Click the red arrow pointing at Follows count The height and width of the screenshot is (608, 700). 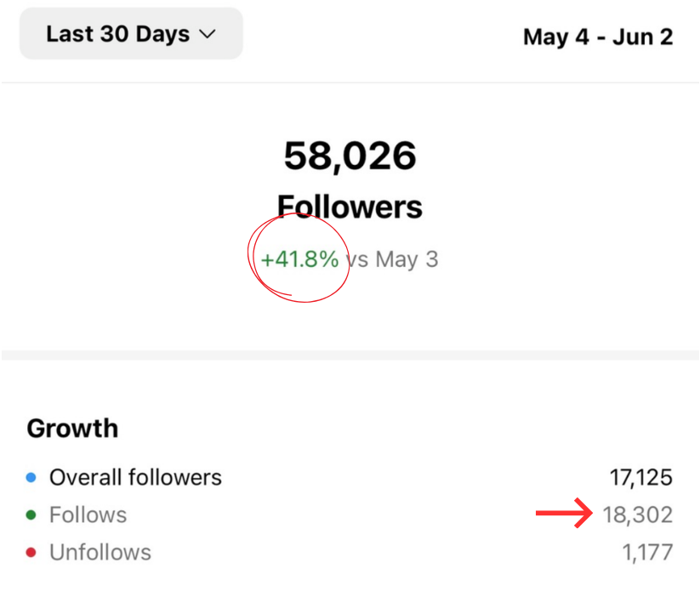(x=563, y=514)
